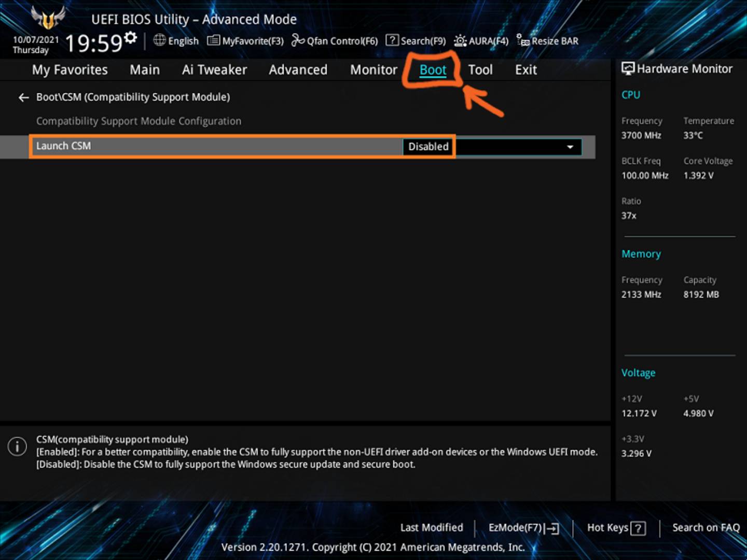The height and width of the screenshot is (560, 747).
Task: Click the CPU section heading
Action: click(x=631, y=95)
